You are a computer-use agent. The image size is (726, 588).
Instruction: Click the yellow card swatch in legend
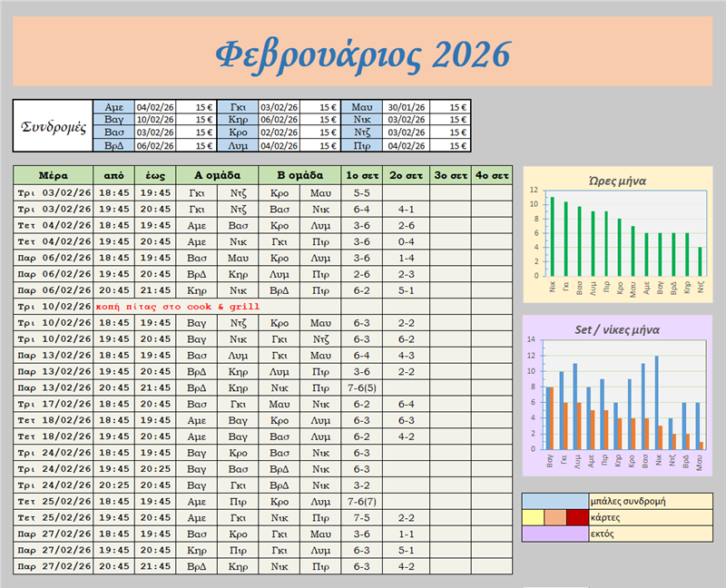point(532,517)
